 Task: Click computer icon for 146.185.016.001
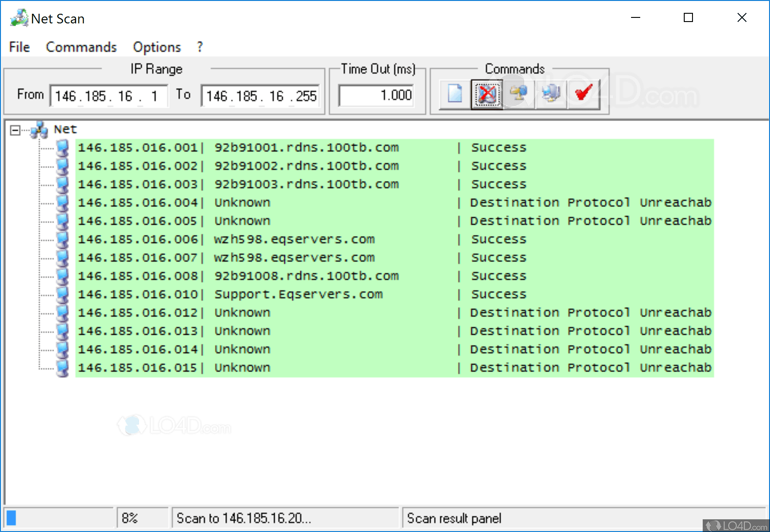click(62, 148)
